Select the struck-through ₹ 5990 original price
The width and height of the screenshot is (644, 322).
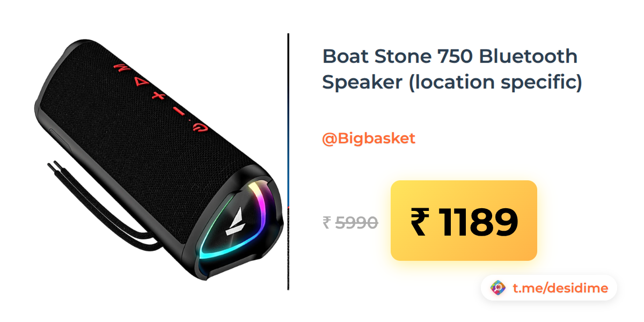(350, 222)
